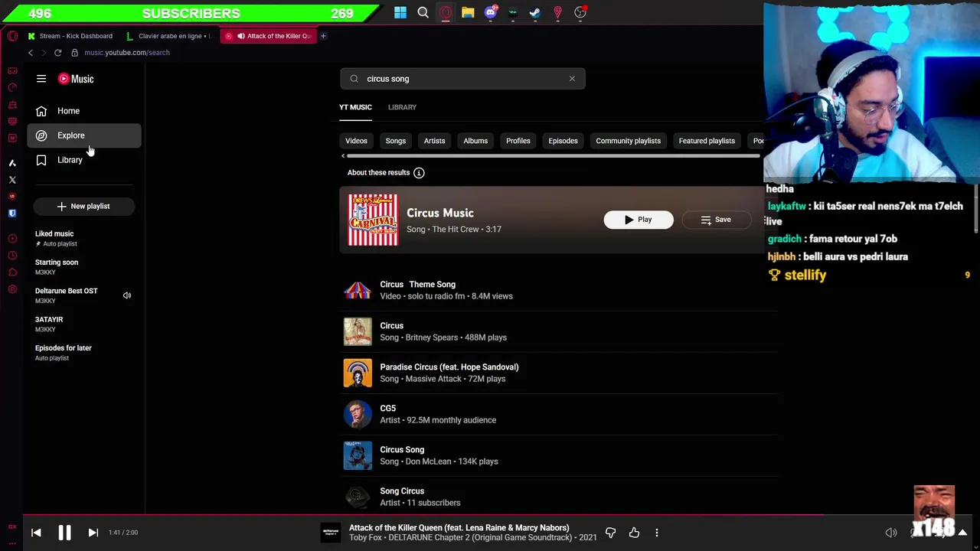Open a new browser tab
This screenshot has height=551, width=980.
(323, 36)
